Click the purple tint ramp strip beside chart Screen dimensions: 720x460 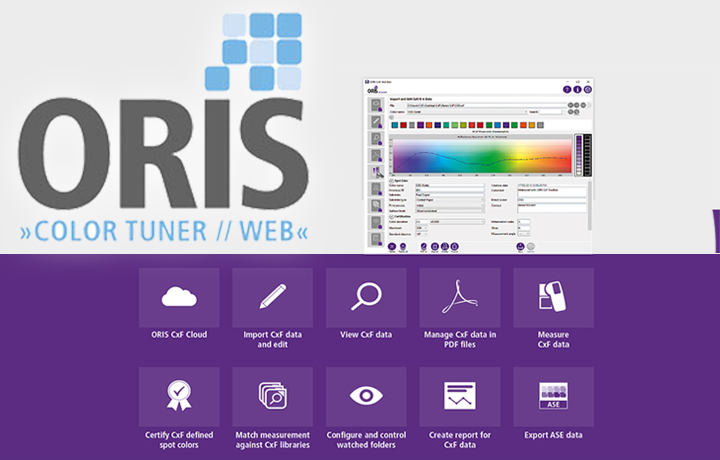point(579,156)
